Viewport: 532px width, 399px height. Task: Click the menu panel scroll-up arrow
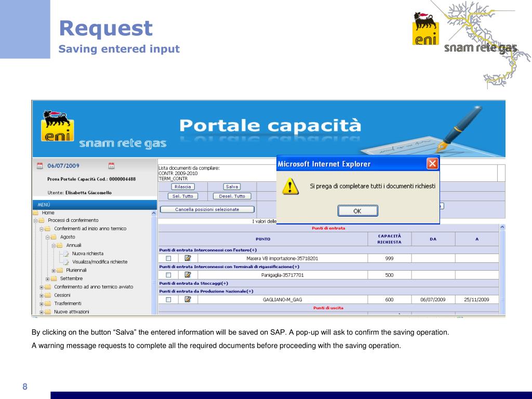(154, 213)
